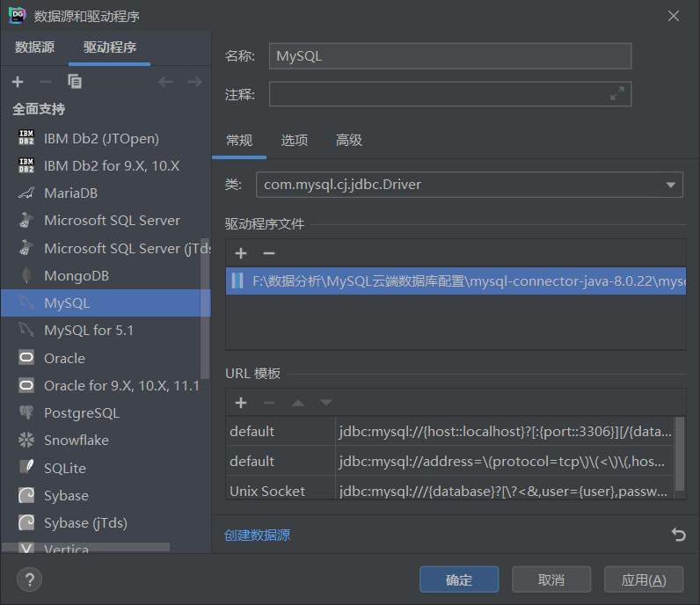Navigate back with left arrow

click(x=165, y=82)
